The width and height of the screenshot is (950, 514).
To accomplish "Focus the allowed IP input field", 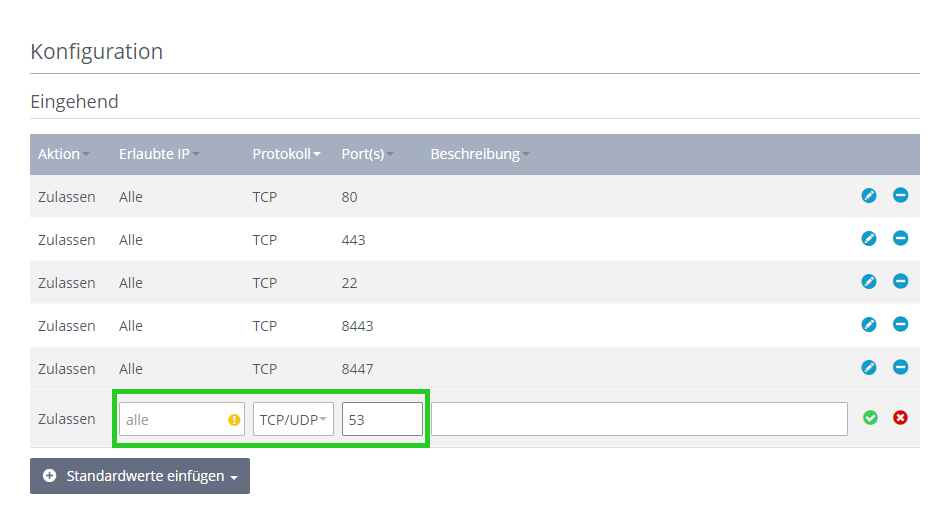I will (182, 419).
